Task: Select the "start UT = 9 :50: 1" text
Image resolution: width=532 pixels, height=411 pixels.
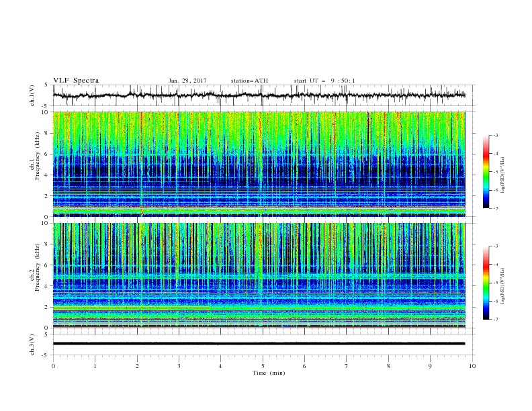Action: [x=324, y=81]
